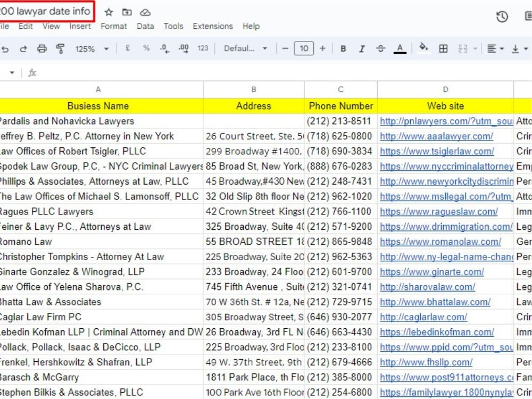
Task: Check cloud save status icon
Action: 145,13
